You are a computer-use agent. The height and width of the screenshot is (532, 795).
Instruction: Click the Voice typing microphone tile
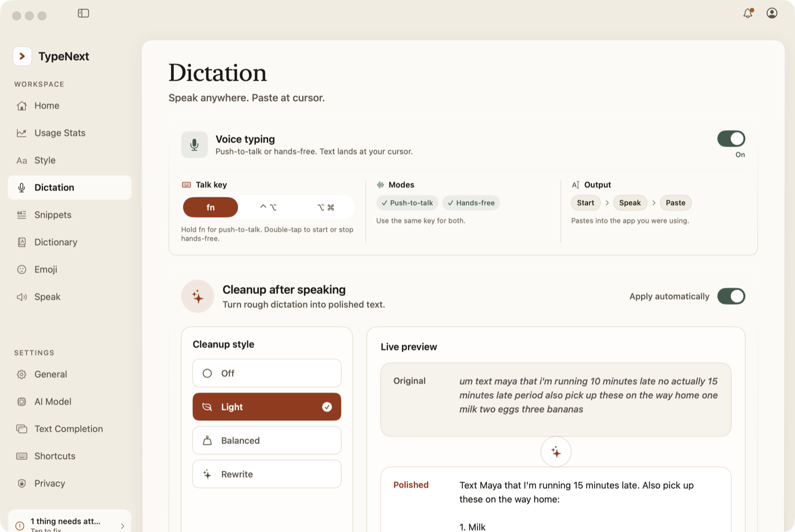(x=195, y=145)
